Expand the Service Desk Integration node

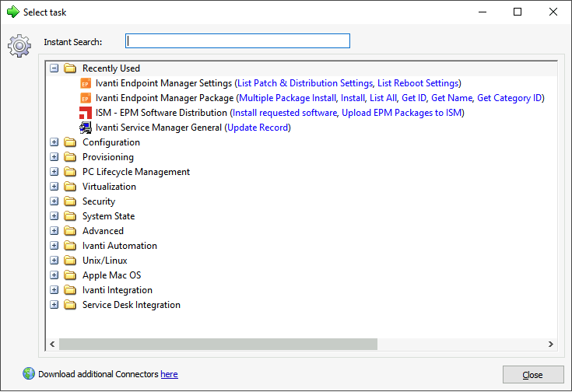54,305
